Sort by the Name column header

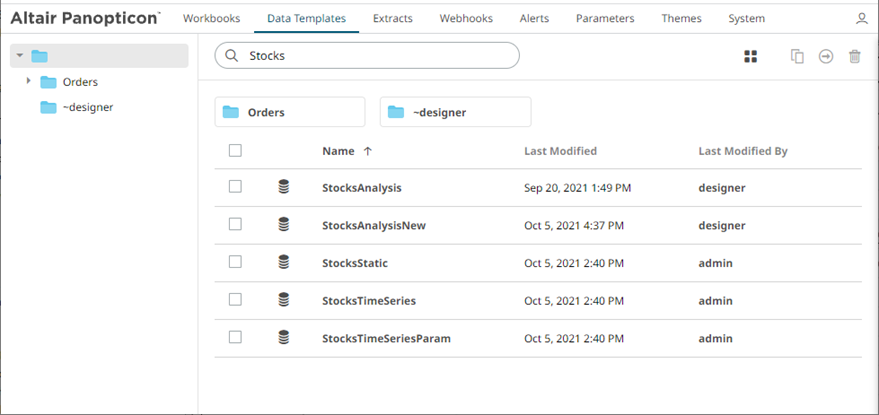click(x=338, y=151)
